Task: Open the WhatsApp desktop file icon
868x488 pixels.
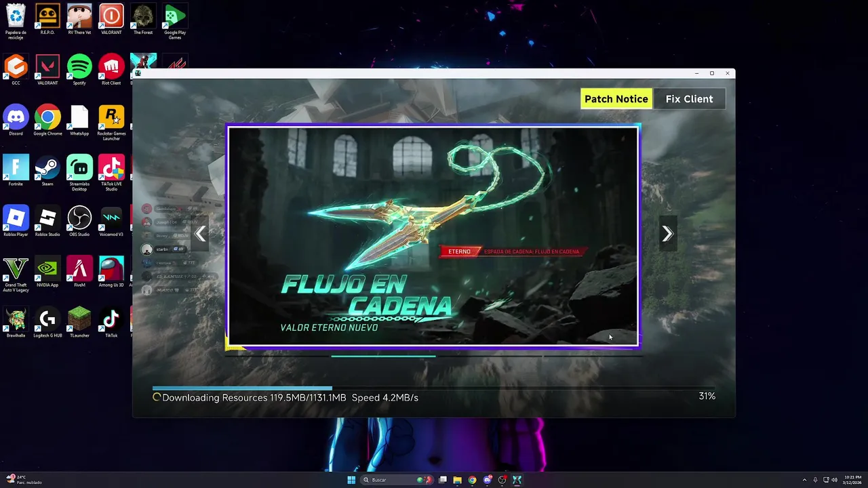Action: 79,121
